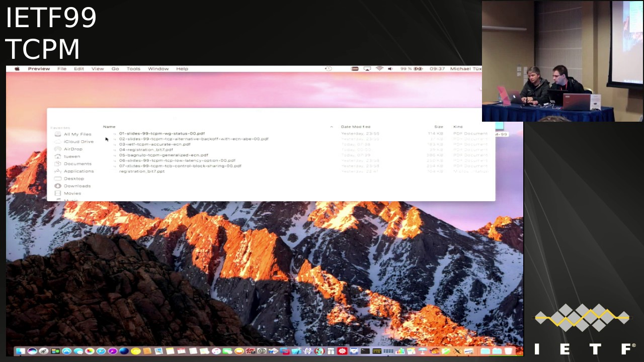Select 03-ietf-tcpm-accurate-ecn.pdf

(154, 144)
